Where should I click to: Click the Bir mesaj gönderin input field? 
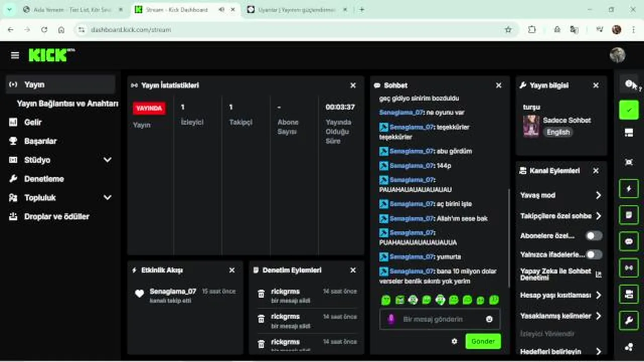click(x=440, y=319)
